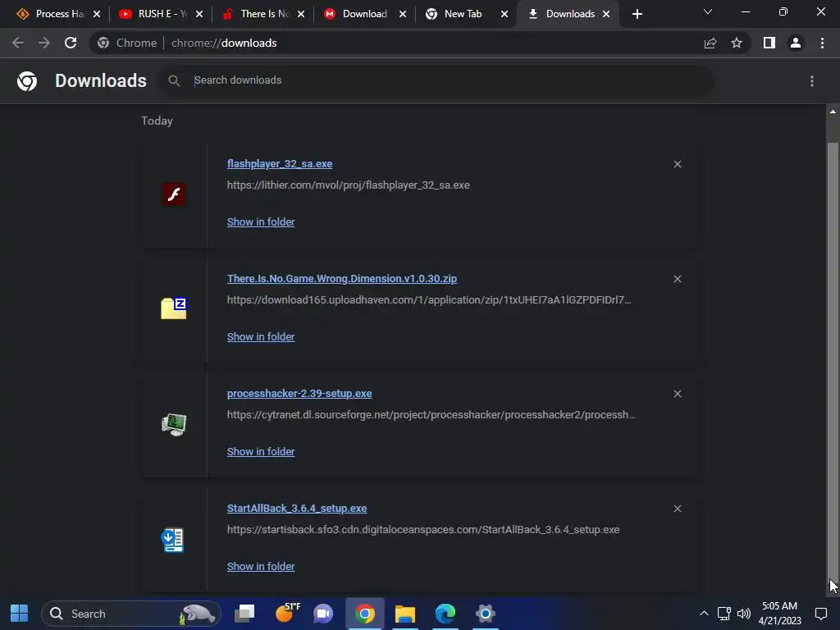The height and width of the screenshot is (630, 840).
Task: Show hidden system tray icons
Action: point(704,614)
